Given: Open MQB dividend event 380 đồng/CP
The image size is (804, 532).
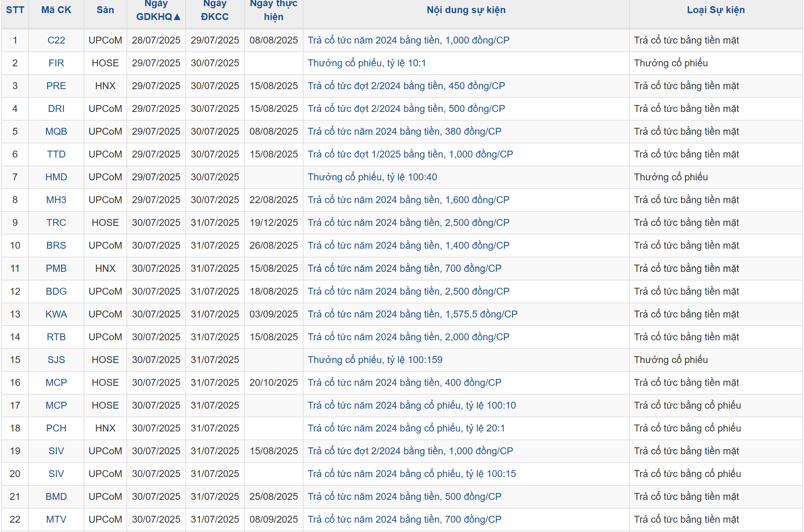Looking at the screenshot, I should pyautogui.click(x=405, y=132).
